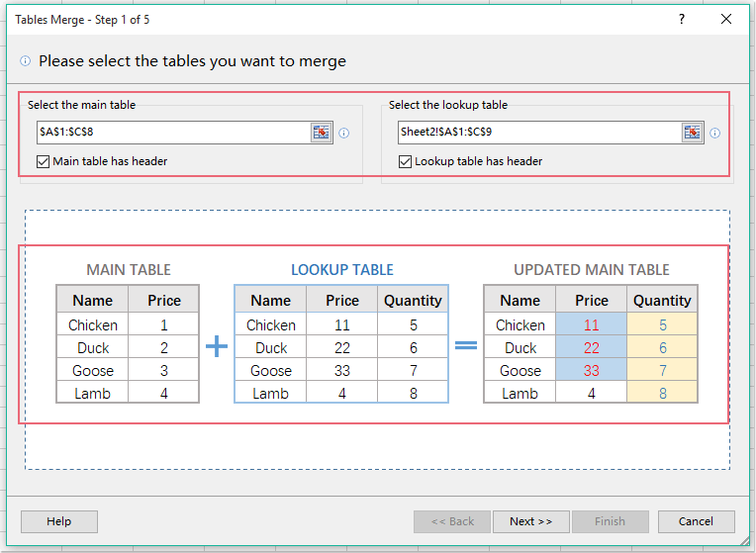Click the 'MAIN TABLE' heading in diagram
756x553 pixels.
click(129, 269)
